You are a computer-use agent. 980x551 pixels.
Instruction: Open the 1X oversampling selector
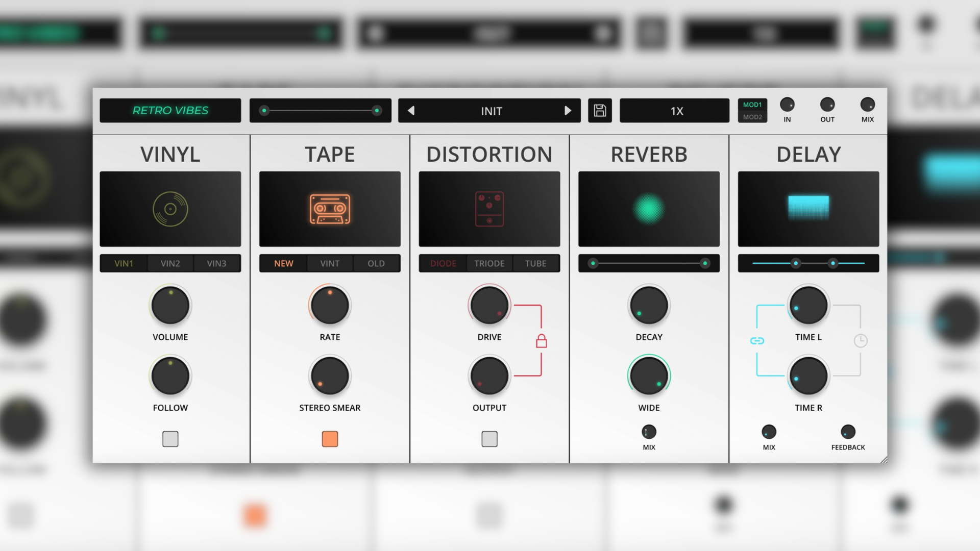point(674,110)
